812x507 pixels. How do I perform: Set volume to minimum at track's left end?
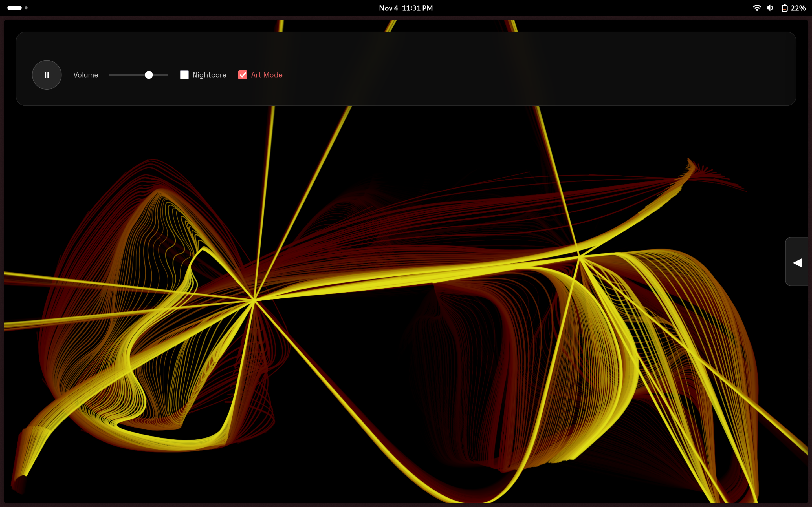click(110, 75)
